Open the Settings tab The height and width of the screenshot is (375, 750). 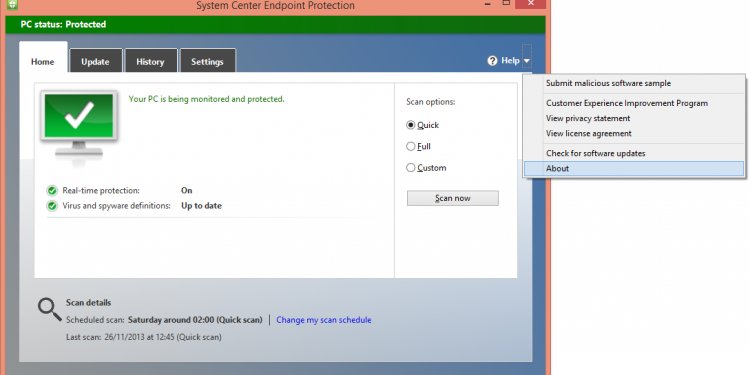[x=208, y=61]
